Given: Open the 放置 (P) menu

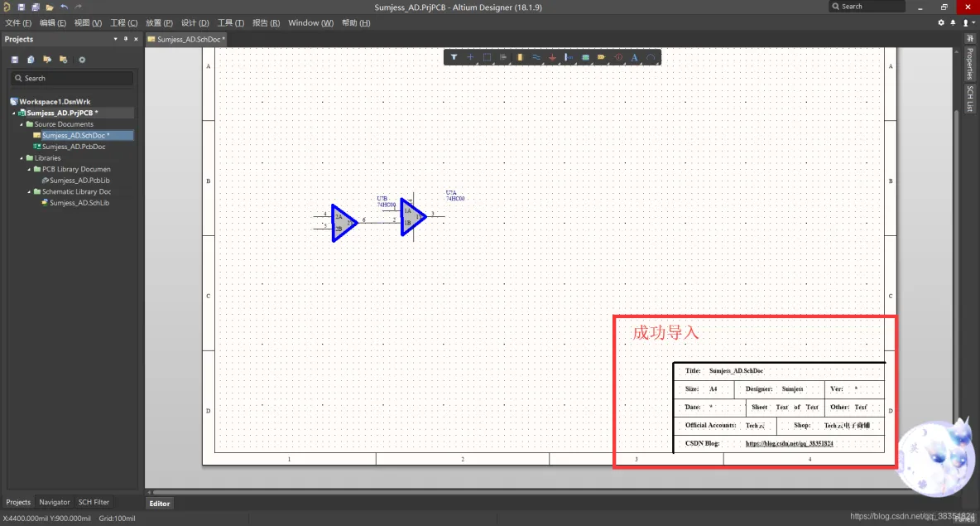Looking at the screenshot, I should [160, 22].
